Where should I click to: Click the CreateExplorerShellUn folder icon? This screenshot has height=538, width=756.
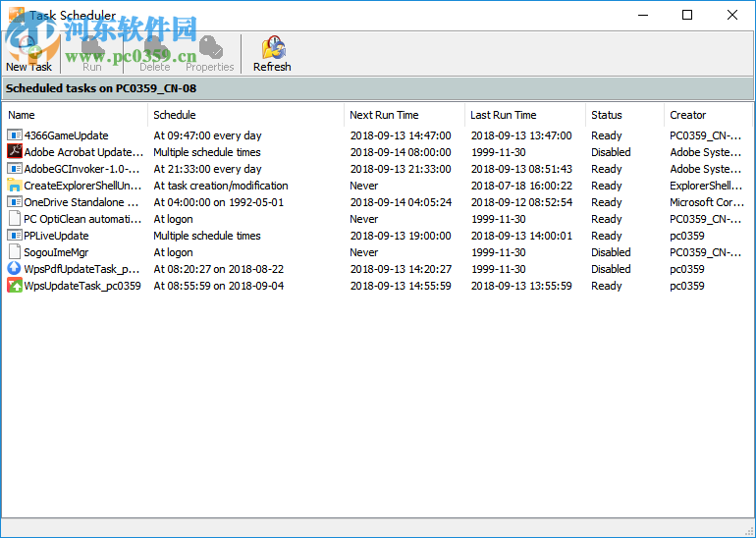tap(15, 186)
